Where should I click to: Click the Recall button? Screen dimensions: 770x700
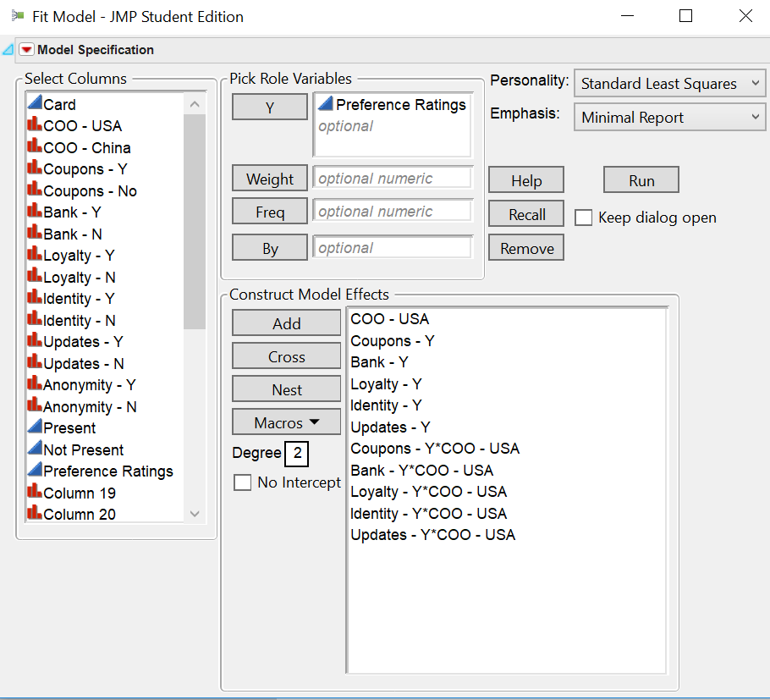tap(525, 213)
